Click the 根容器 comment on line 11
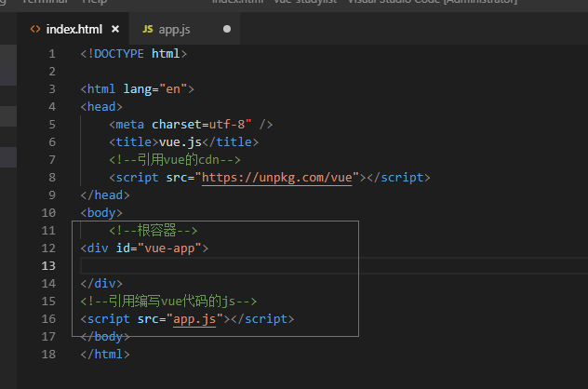The image size is (588, 389). click(x=153, y=231)
